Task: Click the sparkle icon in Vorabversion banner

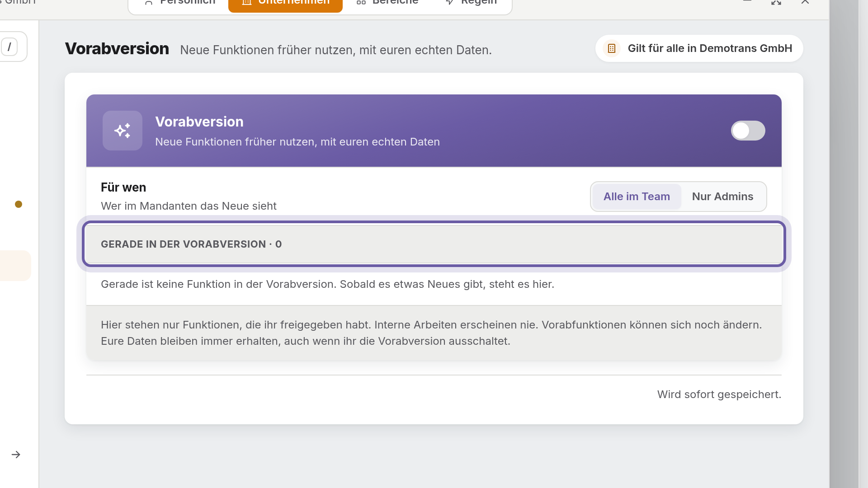Action: click(x=123, y=131)
